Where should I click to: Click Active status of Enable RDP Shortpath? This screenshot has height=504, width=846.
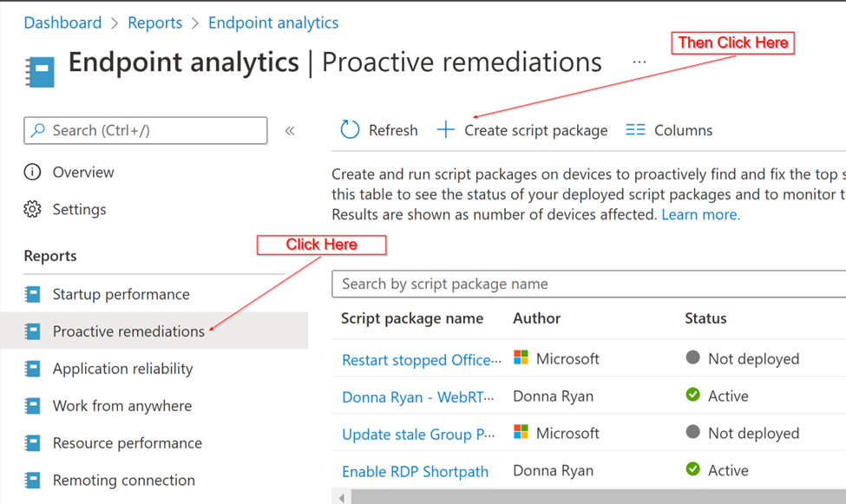pos(728,470)
